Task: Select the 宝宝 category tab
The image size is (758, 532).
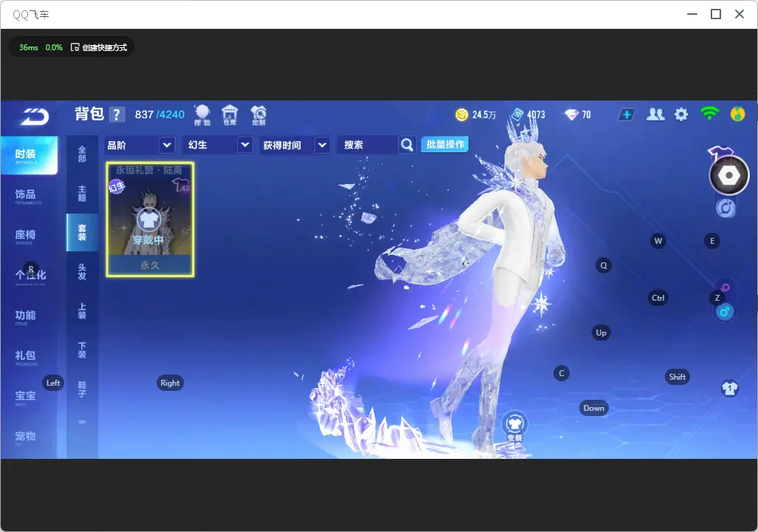Action: click(x=29, y=397)
